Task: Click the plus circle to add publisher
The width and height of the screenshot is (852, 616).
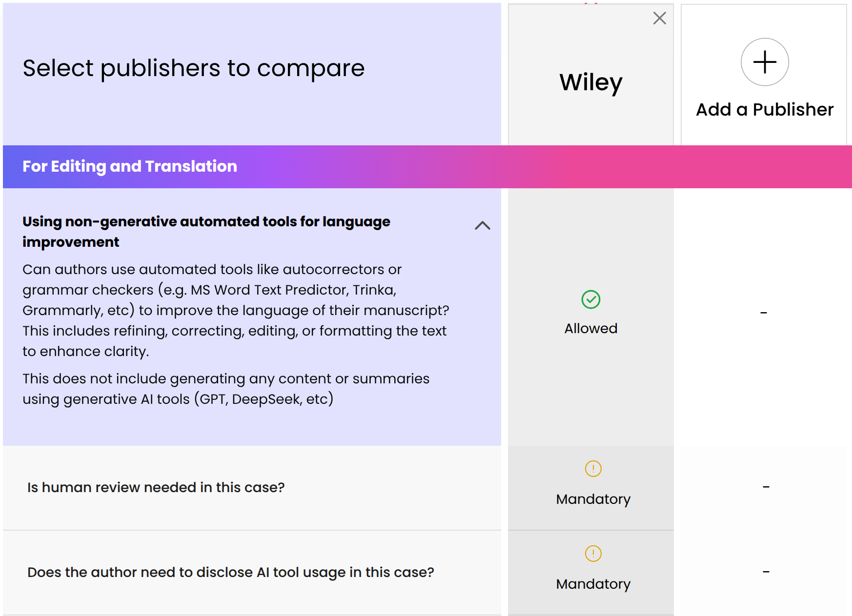Action: point(765,62)
